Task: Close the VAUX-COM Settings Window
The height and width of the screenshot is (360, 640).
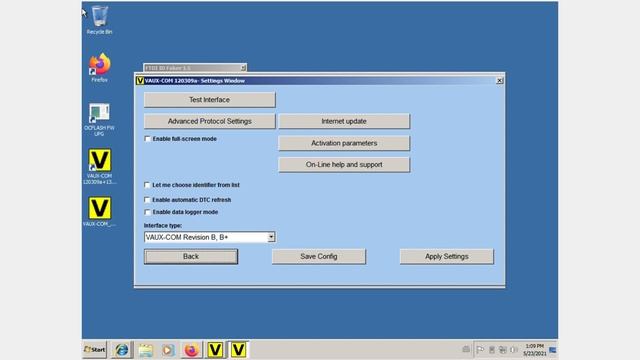Action: [500, 81]
